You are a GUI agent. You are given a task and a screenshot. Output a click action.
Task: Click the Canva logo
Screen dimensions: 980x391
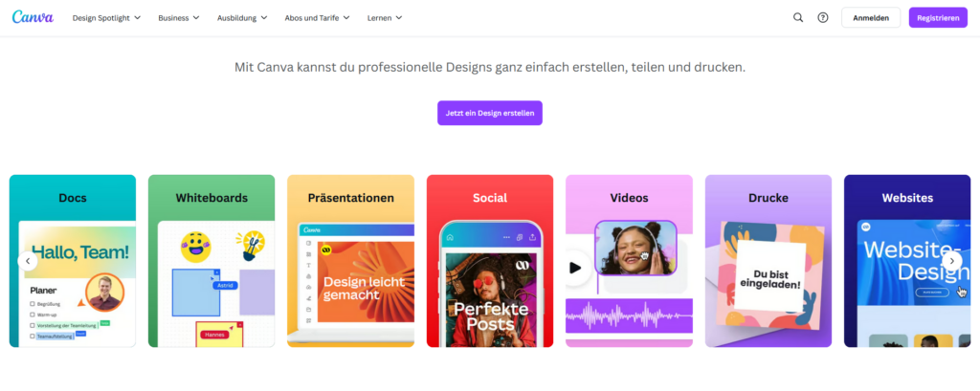tap(33, 17)
